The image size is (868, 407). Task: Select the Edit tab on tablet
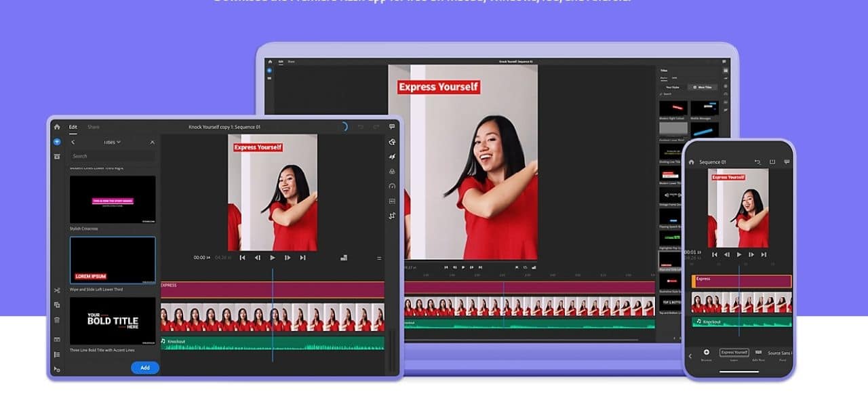pos(73,127)
